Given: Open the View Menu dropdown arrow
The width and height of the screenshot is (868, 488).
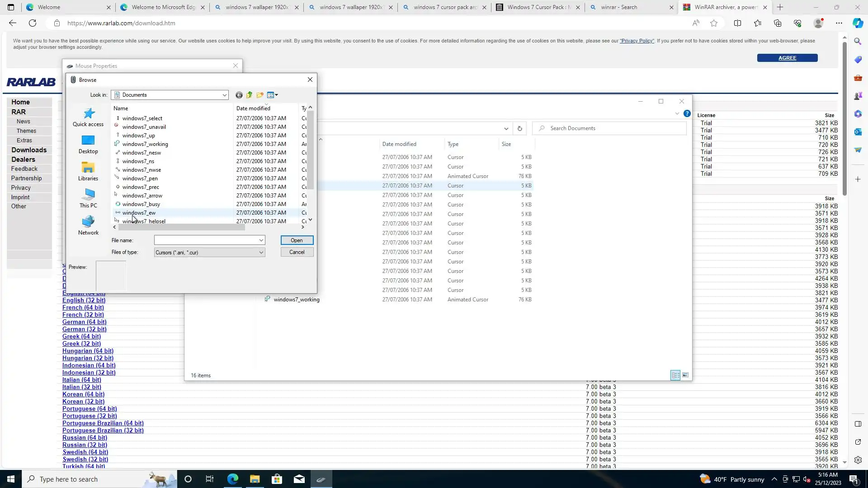Looking at the screenshot, I should (x=276, y=95).
